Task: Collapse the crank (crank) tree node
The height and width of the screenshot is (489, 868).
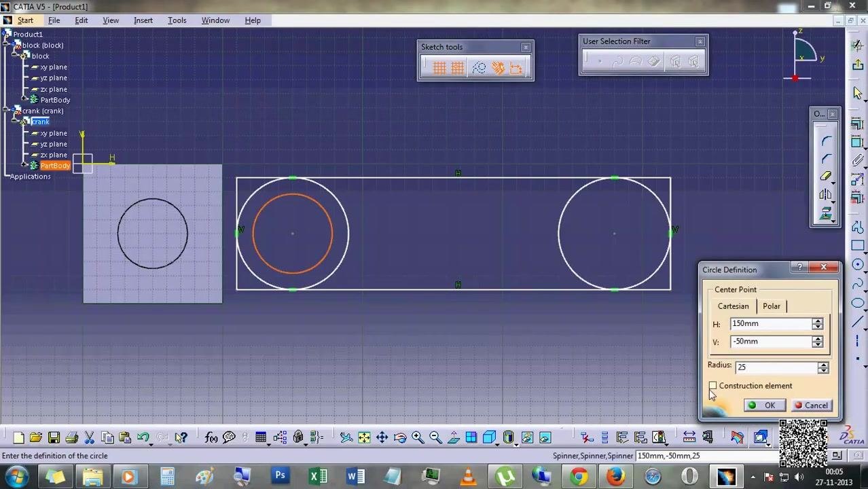Action: point(7,111)
